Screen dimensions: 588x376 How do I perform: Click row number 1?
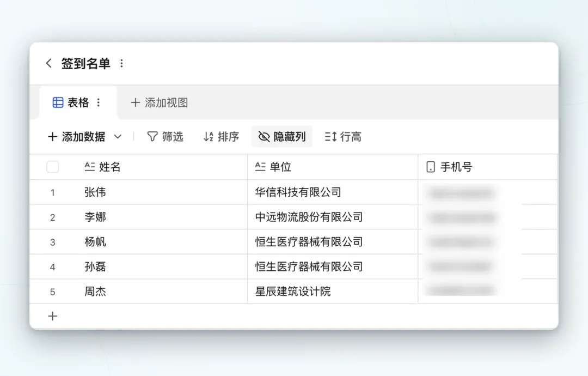pos(52,192)
